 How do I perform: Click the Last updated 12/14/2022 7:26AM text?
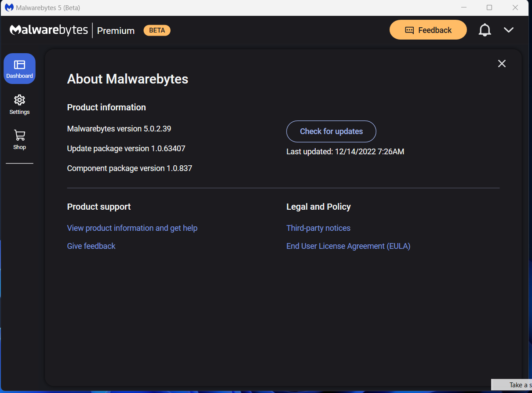pos(345,152)
